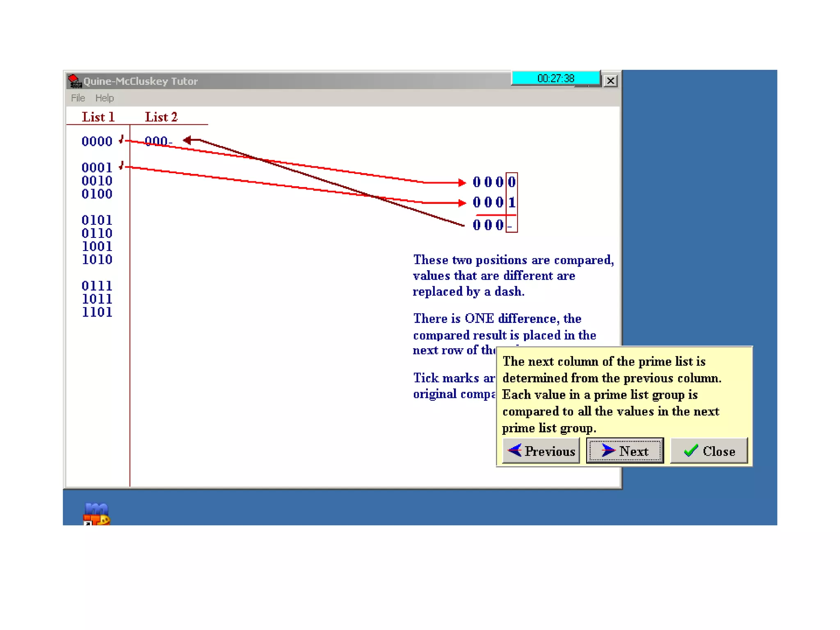The height and width of the screenshot is (630, 840).
Task: Click the Quine-McCluskey Tutor title bar icon
Action: coord(74,81)
